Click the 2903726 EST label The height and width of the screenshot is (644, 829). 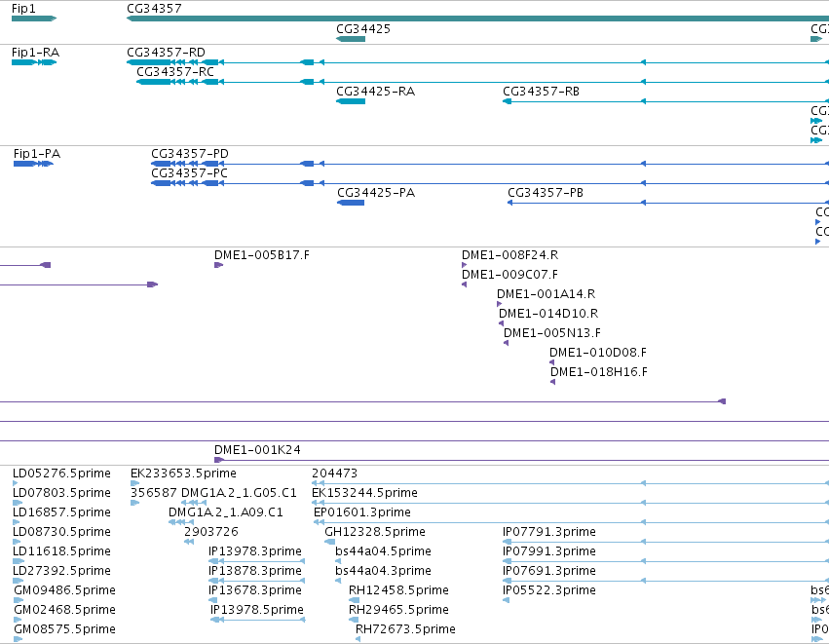tap(211, 532)
